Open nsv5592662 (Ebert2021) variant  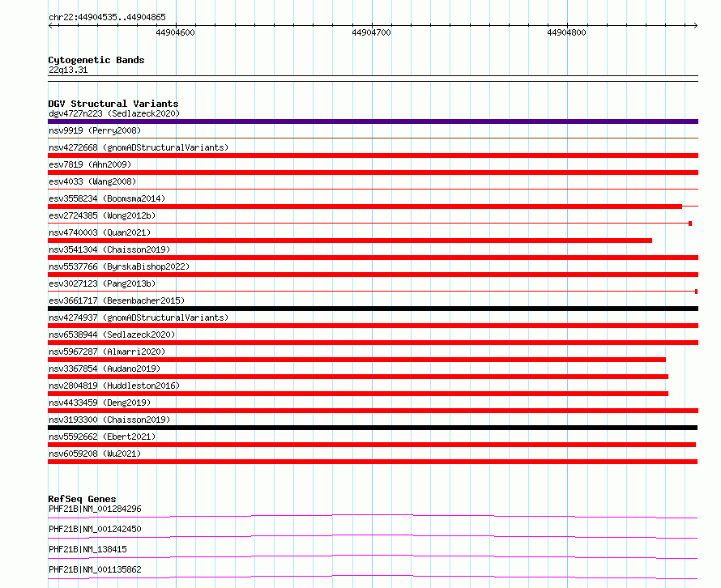pos(102,437)
